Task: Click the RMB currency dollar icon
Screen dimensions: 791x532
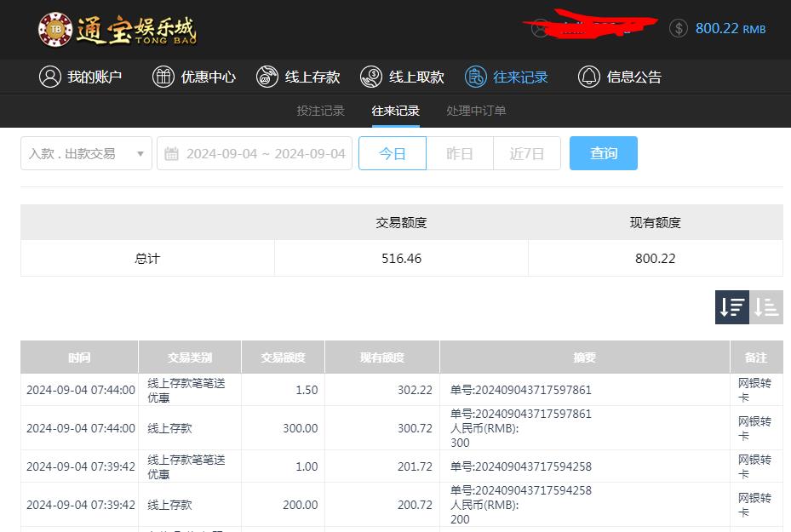Action: coord(678,28)
